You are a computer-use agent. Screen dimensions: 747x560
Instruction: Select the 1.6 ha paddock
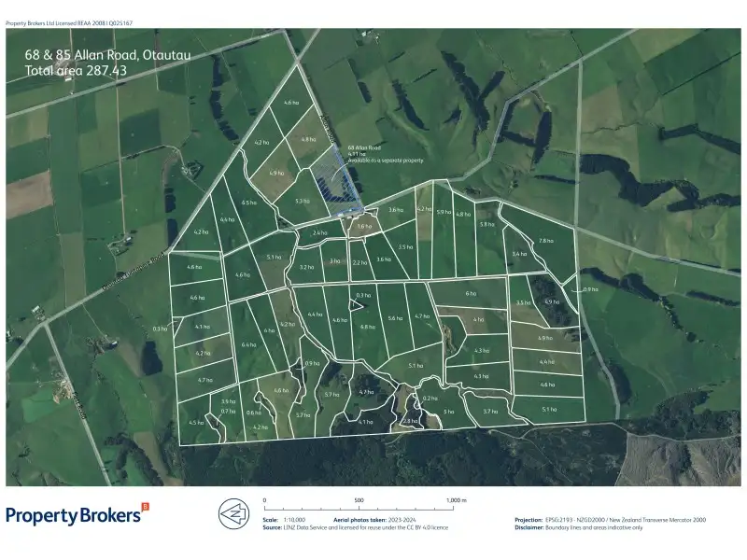(x=364, y=226)
